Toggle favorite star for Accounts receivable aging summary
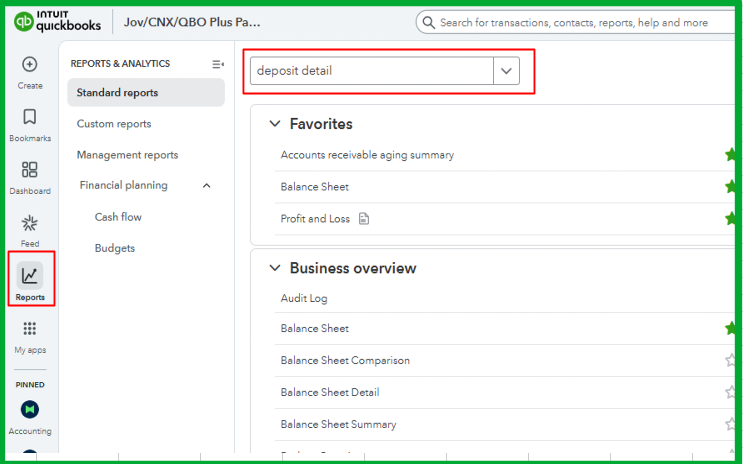Viewport: 743px width, 464px height. point(731,155)
